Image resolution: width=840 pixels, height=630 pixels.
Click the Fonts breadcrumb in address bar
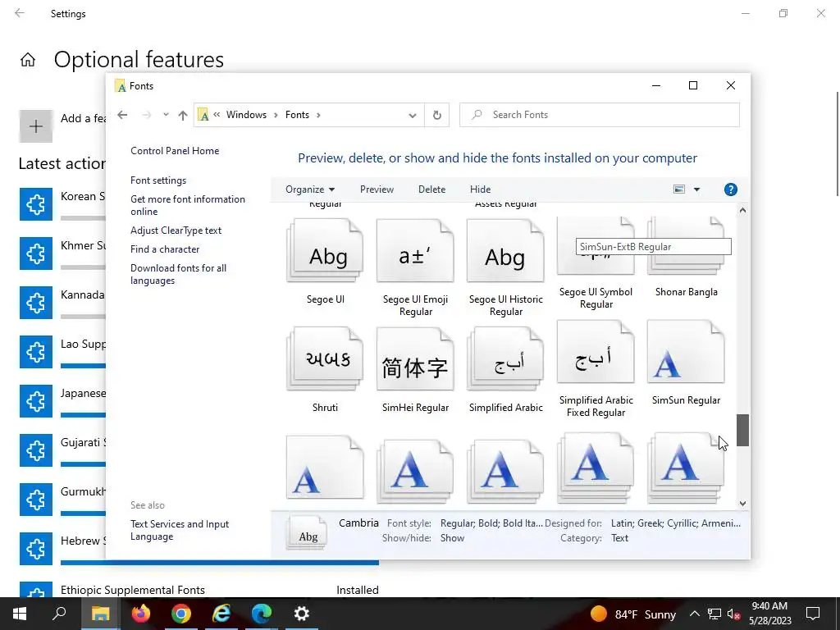297,115
